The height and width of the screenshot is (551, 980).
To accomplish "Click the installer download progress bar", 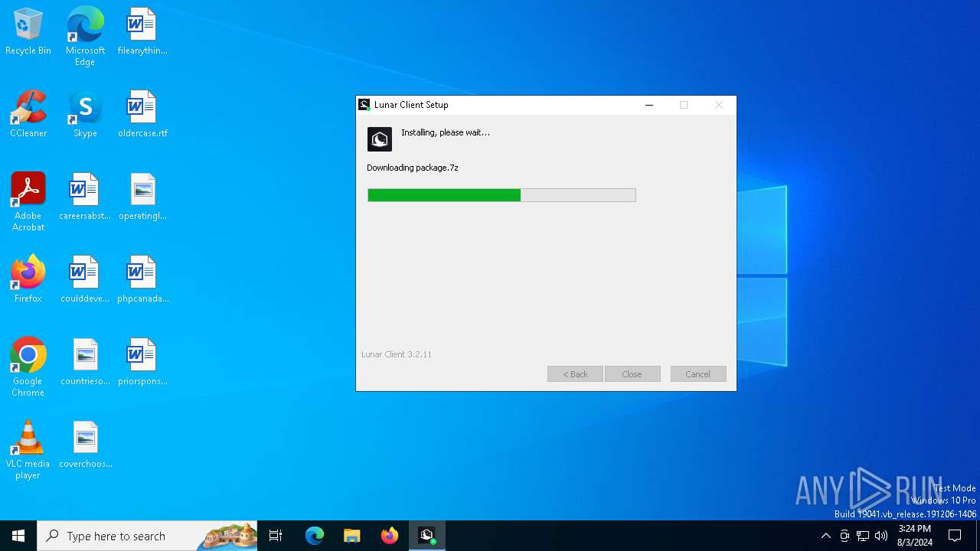I will coord(501,195).
